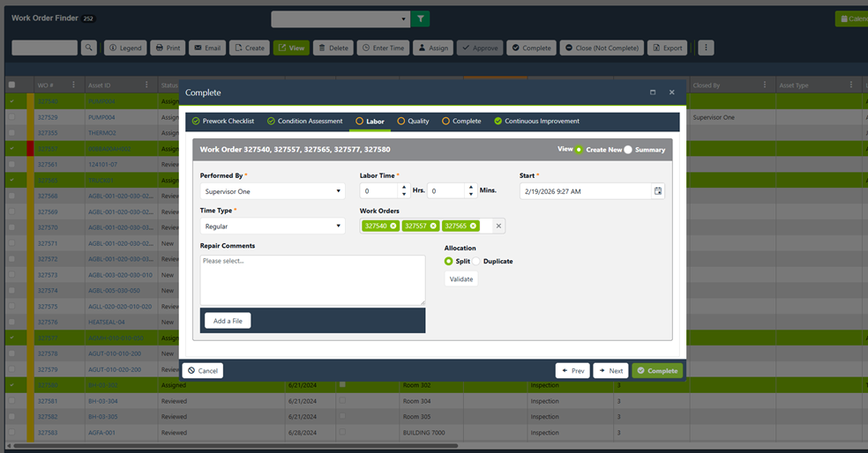Decrease Labor Time hours with down arrow
The width and height of the screenshot is (868, 453).
click(404, 194)
